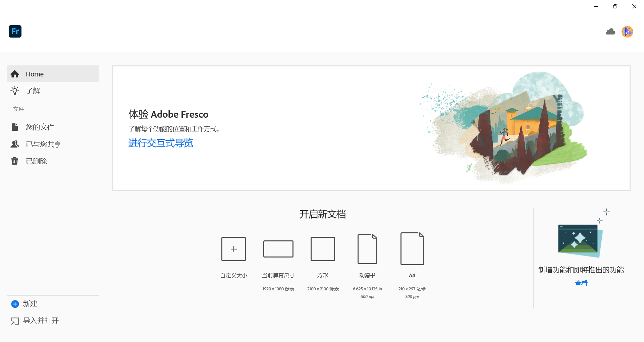Click the 210 x 297 毫米 text
The height and width of the screenshot is (342, 644).
(412, 289)
